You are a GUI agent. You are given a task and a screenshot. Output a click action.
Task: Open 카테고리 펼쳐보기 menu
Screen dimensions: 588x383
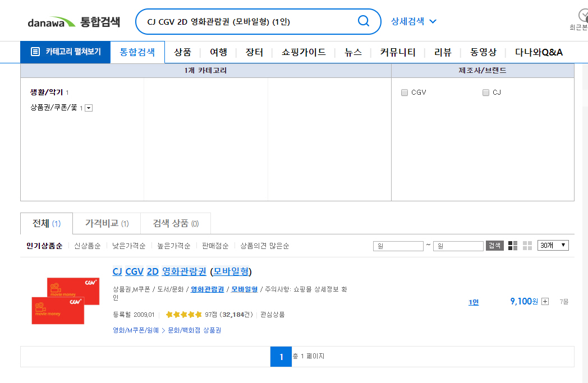tap(65, 52)
